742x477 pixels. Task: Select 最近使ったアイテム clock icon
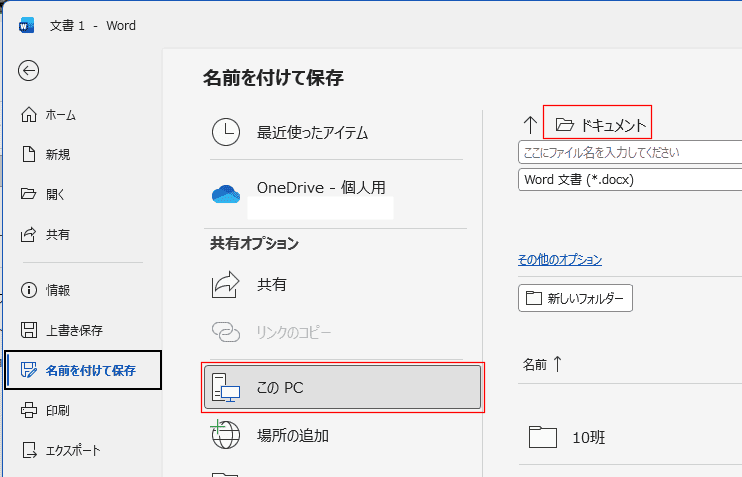[x=226, y=132]
